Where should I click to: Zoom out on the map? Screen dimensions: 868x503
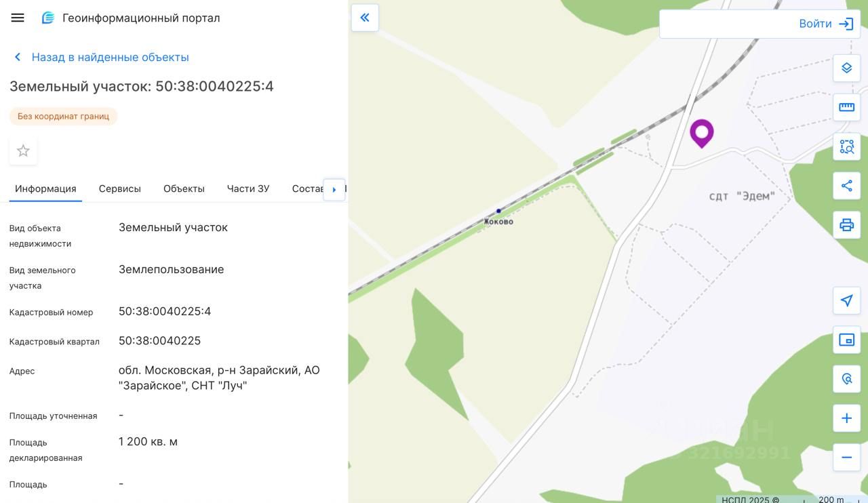coord(846,458)
